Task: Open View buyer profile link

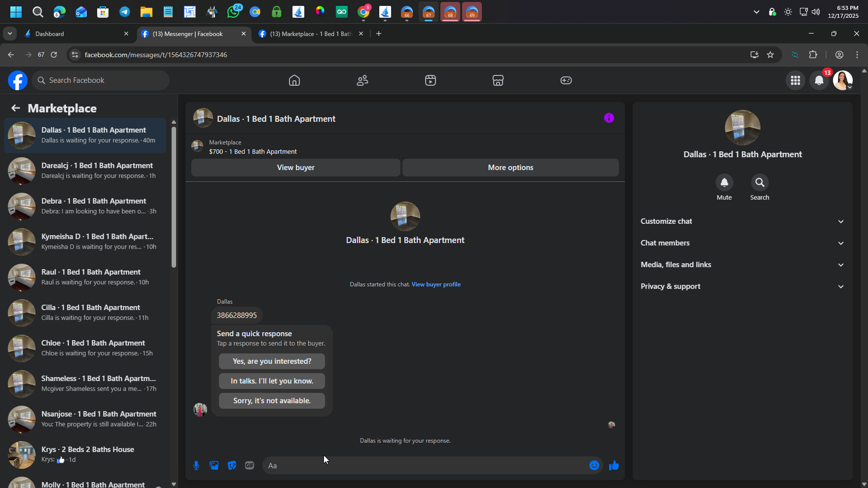Action: (x=436, y=284)
